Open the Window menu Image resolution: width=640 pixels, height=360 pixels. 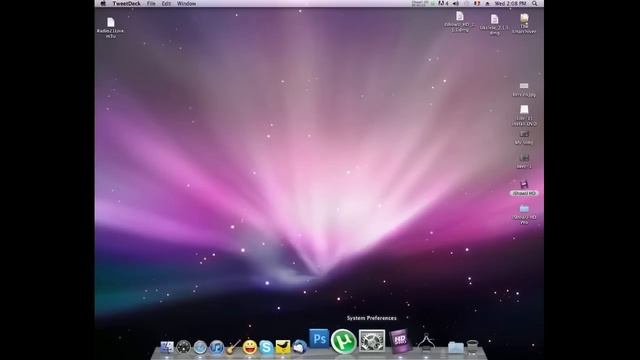[x=187, y=3]
